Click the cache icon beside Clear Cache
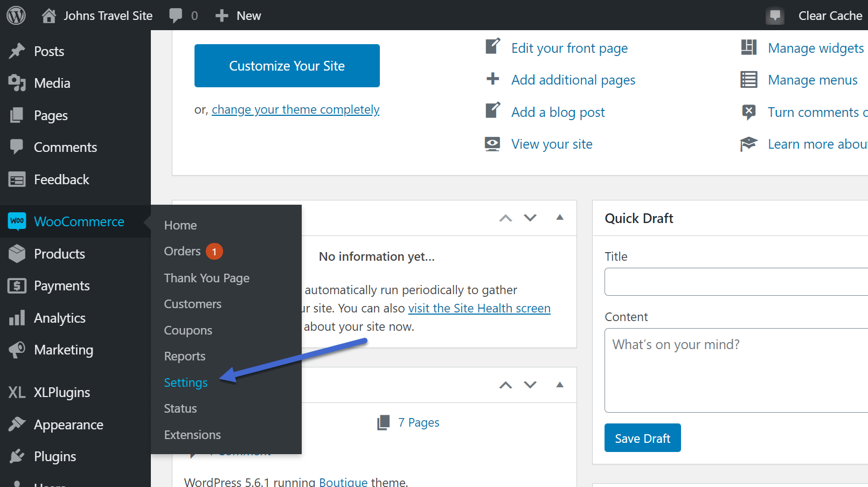This screenshot has width=868, height=487. point(775,16)
